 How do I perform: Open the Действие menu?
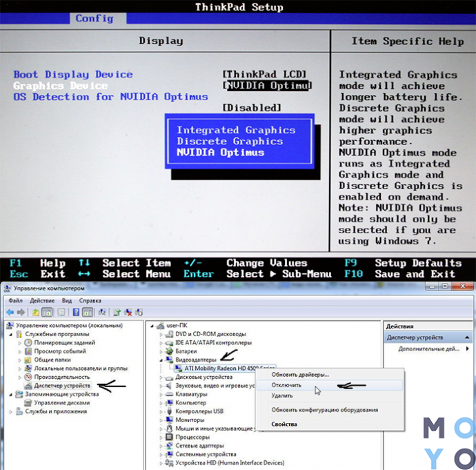coord(42,301)
